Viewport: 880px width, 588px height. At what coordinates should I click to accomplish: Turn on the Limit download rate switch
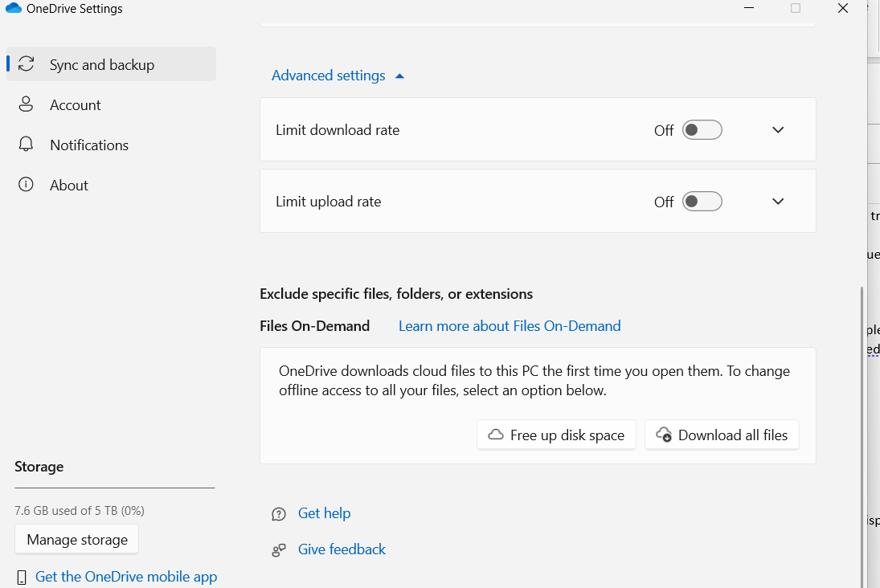coord(702,129)
